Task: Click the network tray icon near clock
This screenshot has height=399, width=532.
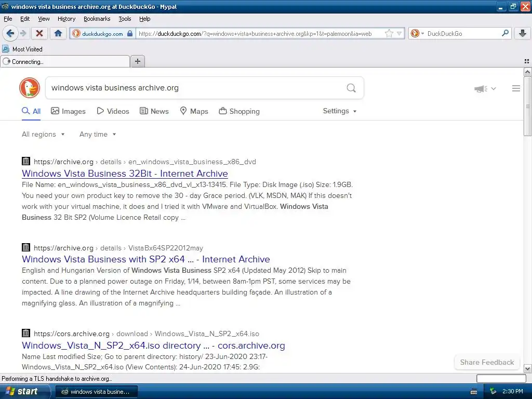Action: [493, 391]
